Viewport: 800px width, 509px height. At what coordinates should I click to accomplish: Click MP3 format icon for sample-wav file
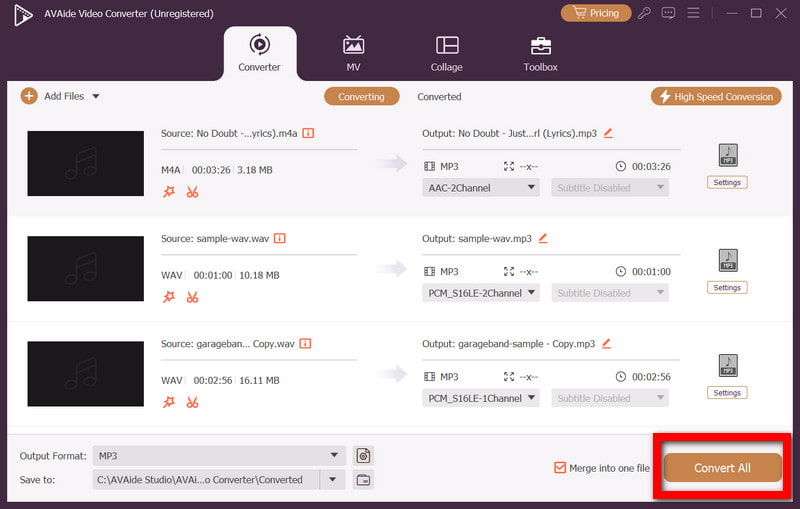[728, 260]
